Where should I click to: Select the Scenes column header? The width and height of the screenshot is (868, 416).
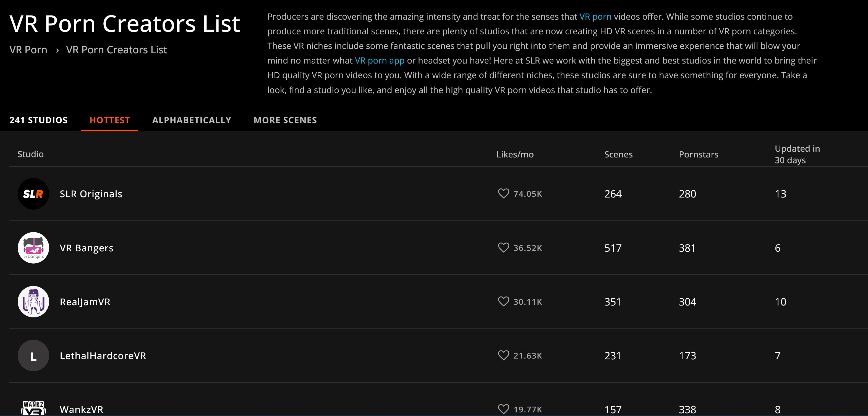618,154
